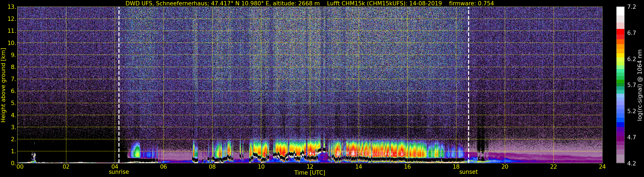Click the '16' time axis tick label
Screen dimensions: 644x177
(407, 167)
